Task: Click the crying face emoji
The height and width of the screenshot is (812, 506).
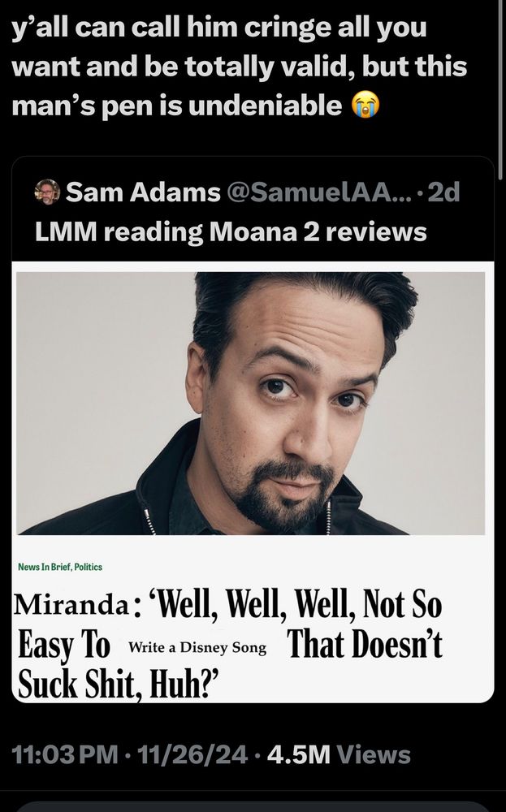Action: click(365, 105)
